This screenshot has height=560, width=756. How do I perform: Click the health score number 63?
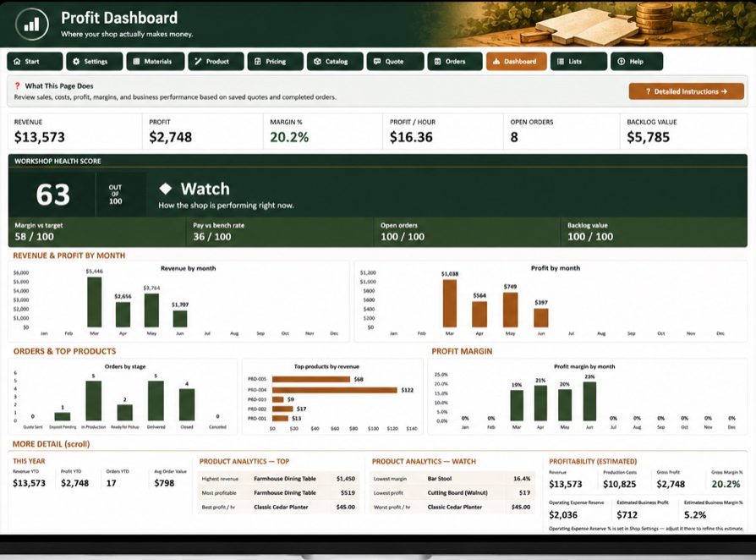pos(53,195)
